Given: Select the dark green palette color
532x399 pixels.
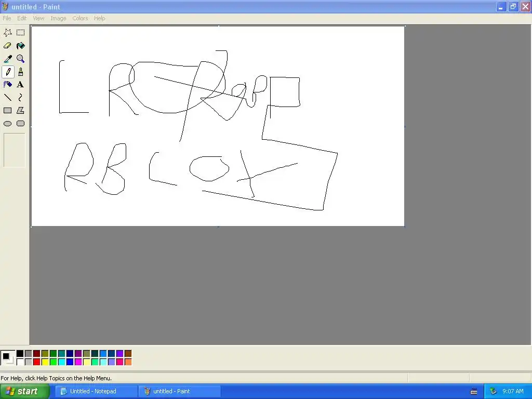Looking at the screenshot, I should 54,354.
